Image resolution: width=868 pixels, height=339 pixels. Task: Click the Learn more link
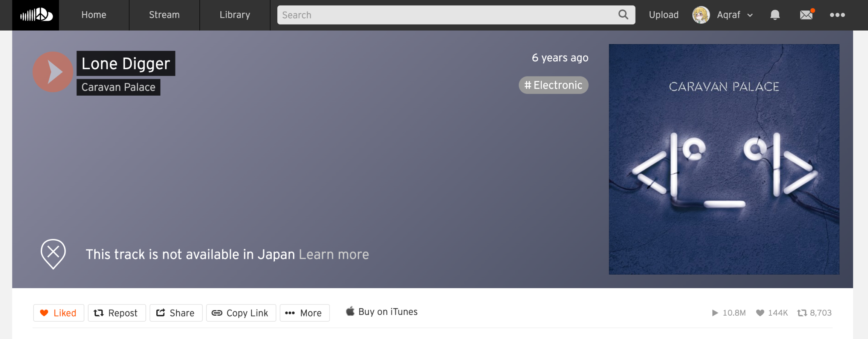click(x=334, y=255)
